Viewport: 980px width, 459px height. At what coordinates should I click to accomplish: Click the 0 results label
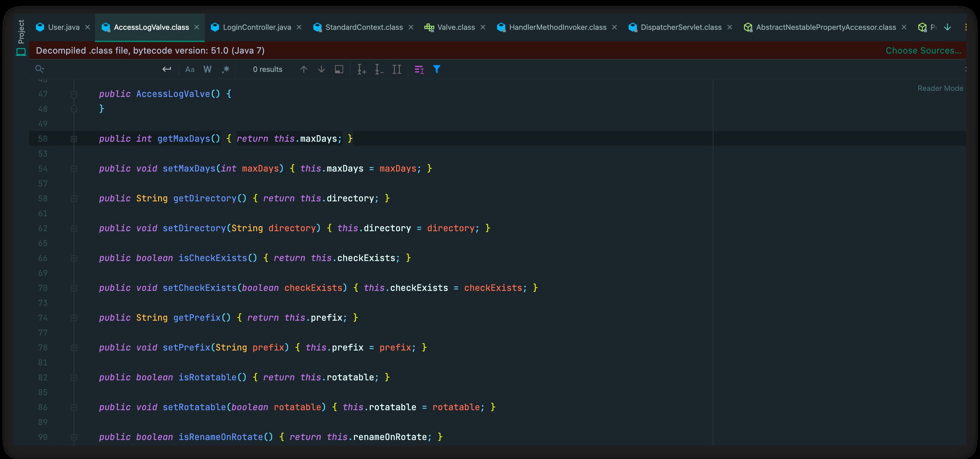[268, 69]
